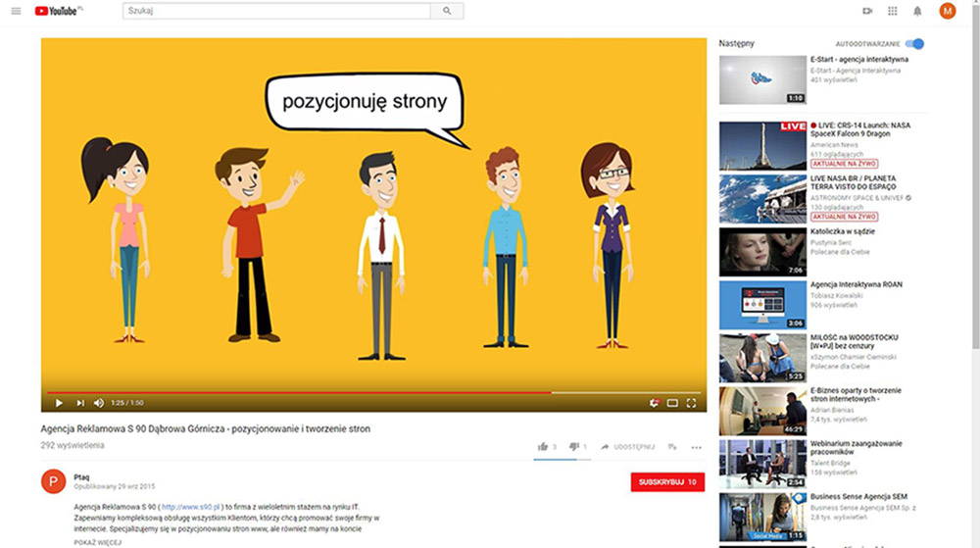The image size is (980, 548).
Task: Toggle theater mode on the player
Action: pyautogui.click(x=672, y=403)
